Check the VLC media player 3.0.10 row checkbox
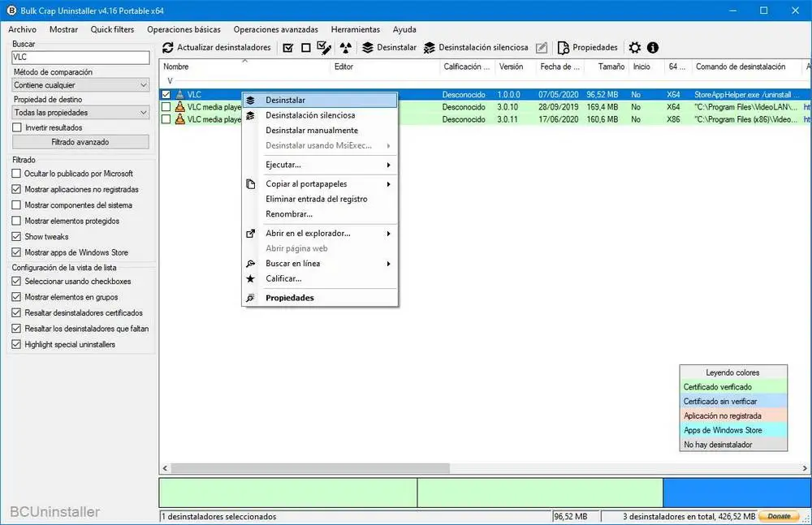 (x=166, y=106)
